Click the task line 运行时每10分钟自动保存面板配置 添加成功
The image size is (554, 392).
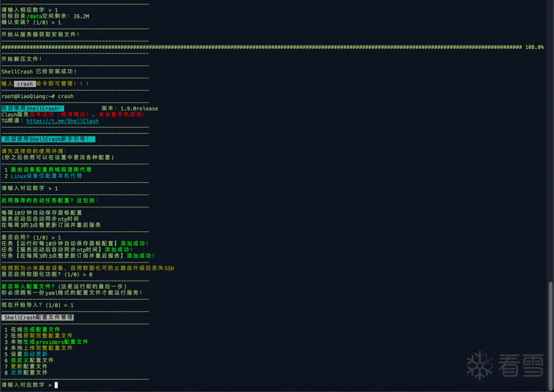75,244
